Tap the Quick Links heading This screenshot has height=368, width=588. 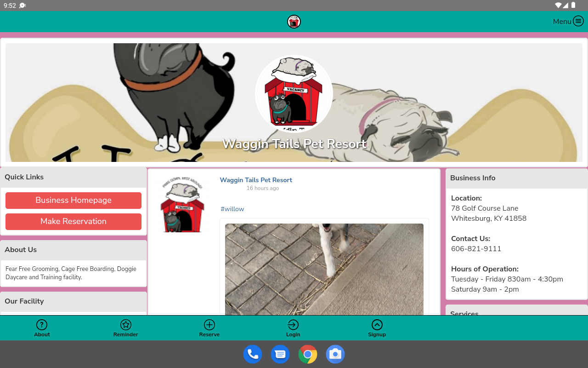24,177
